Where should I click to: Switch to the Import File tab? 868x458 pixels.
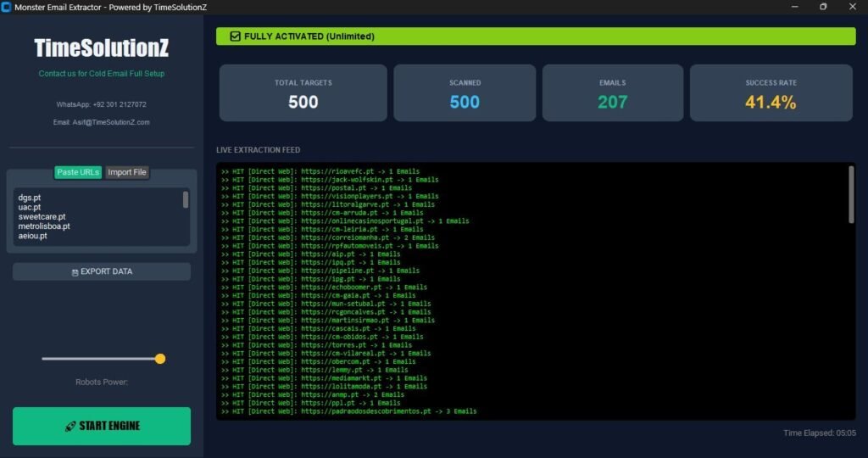click(x=127, y=172)
